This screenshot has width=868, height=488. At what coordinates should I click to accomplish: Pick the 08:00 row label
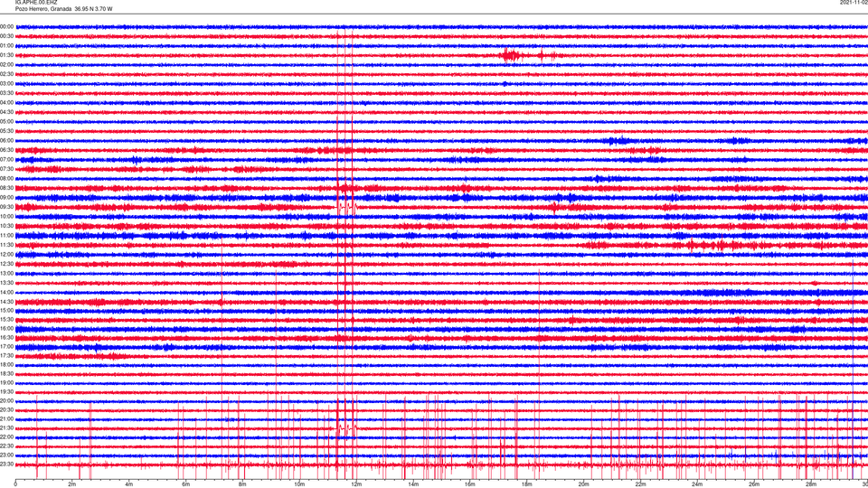tap(7, 179)
